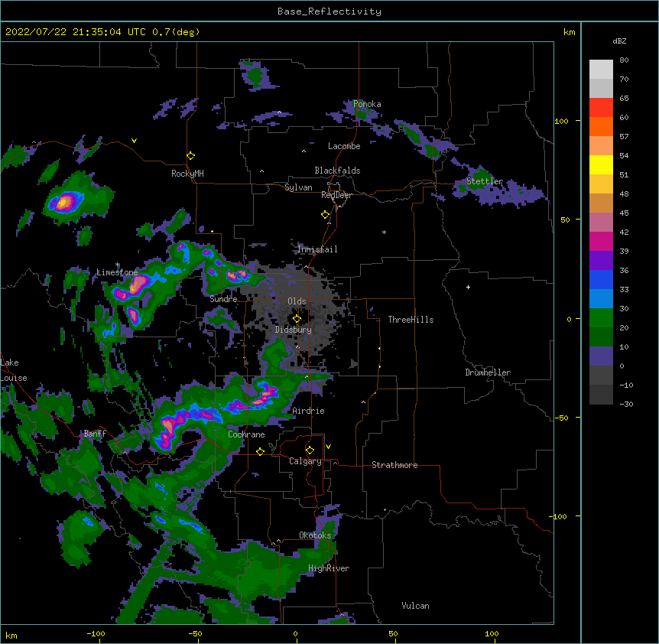Click the Olds town label

297,301
